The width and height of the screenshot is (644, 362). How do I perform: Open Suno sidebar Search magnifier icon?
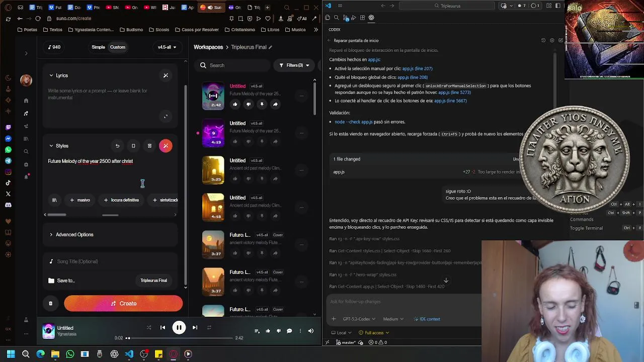point(26,151)
